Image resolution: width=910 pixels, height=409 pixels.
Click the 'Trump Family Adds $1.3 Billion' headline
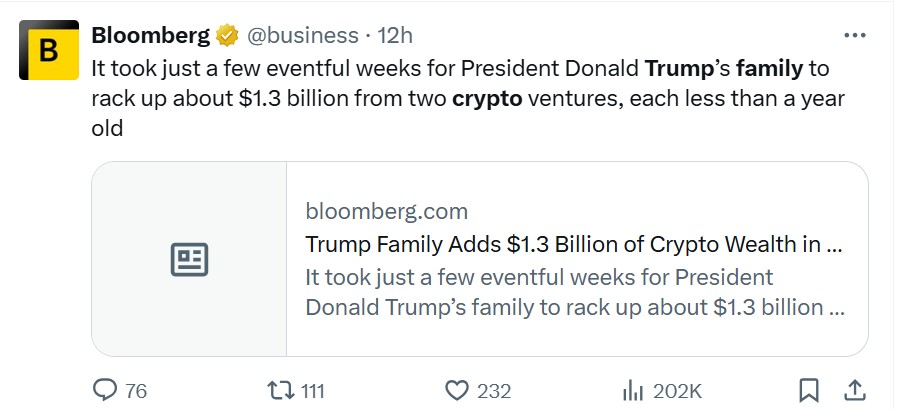click(x=573, y=245)
